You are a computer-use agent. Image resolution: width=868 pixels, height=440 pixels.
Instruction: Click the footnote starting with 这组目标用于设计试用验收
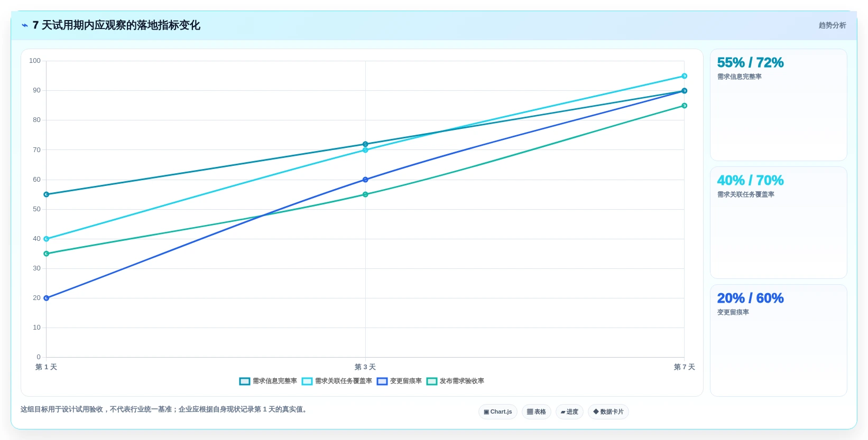(x=165, y=409)
